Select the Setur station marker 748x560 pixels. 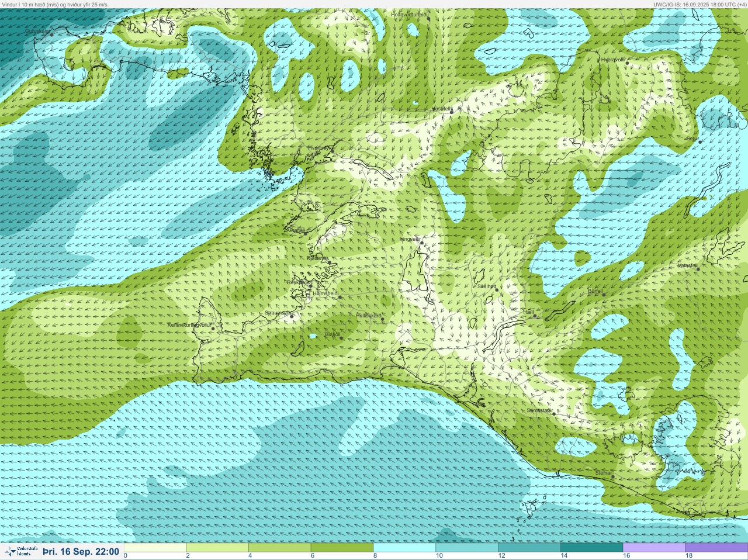point(699,141)
